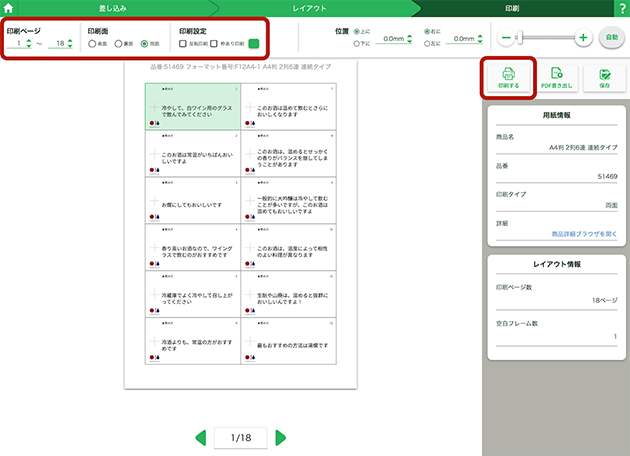Click the PDF書き出し export icon
Image resolution: width=630 pixels, height=456 pixels.
point(556,78)
